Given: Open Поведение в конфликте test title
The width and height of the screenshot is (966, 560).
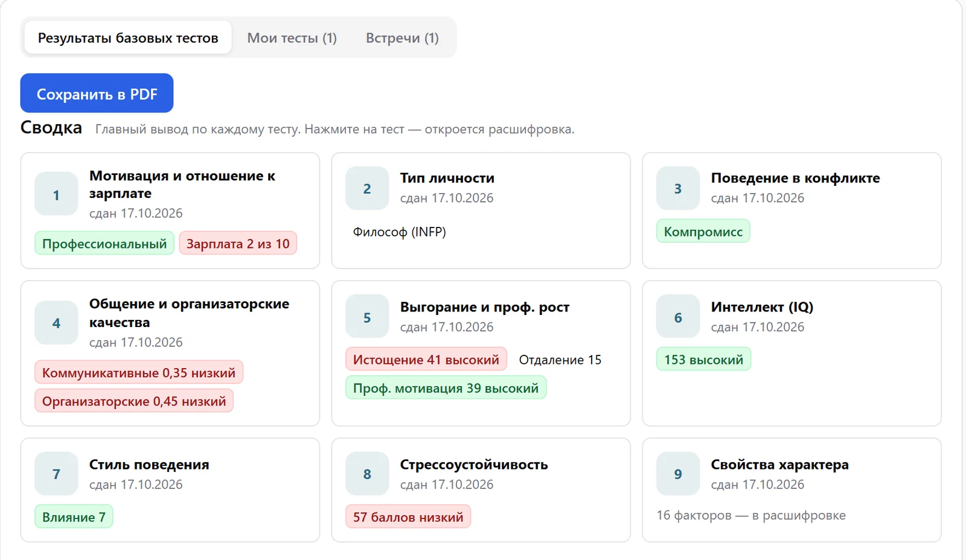Looking at the screenshot, I should [x=795, y=178].
